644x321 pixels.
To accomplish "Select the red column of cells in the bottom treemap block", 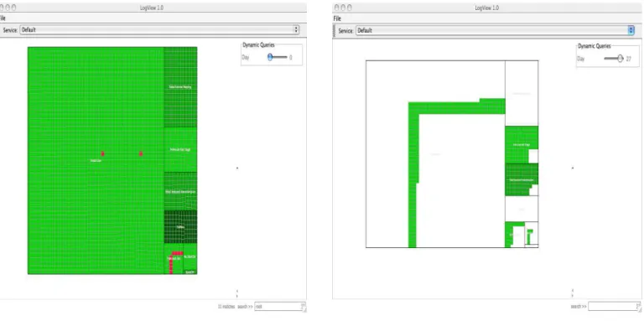I will (171, 265).
